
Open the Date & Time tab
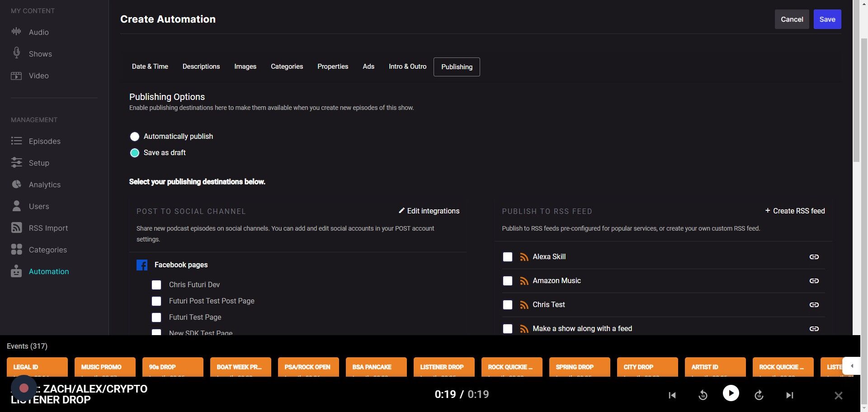[150, 66]
